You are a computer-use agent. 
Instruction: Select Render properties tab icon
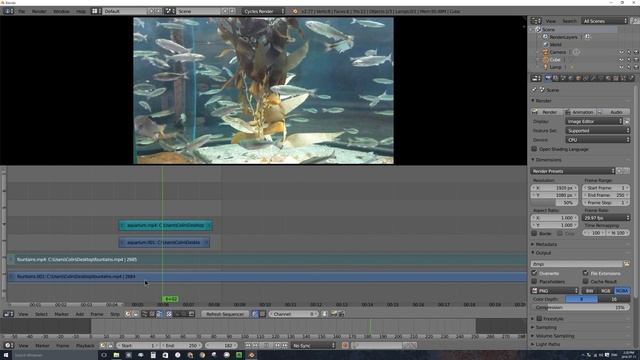tap(548, 78)
